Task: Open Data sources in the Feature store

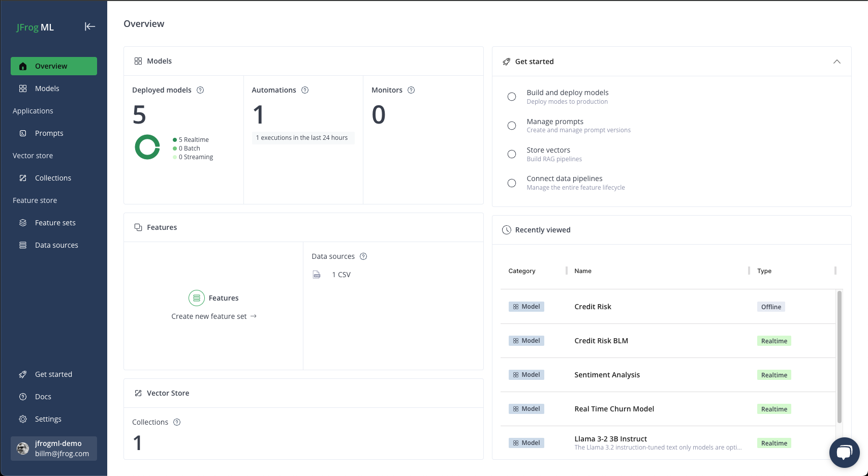Action: coord(56,245)
